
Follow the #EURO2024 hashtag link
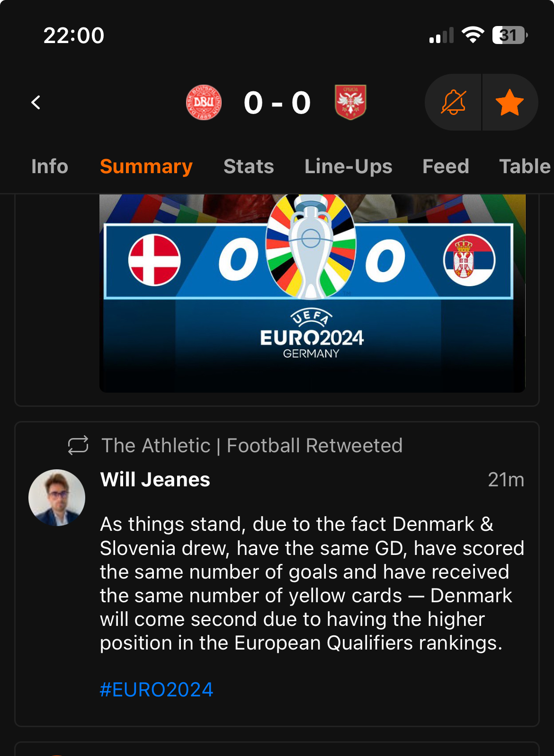tap(156, 690)
